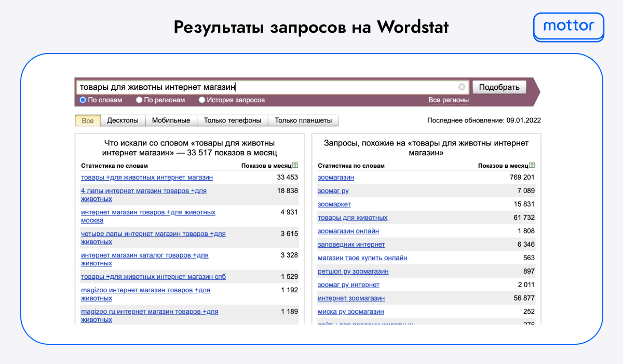Viewport: 623px width, 364px height.
Task: Open the 'Все регионы' region selector
Action: point(449,100)
